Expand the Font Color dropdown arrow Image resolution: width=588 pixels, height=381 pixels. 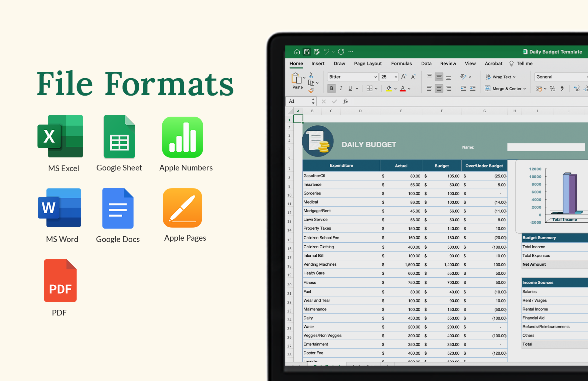pyautogui.click(x=409, y=89)
